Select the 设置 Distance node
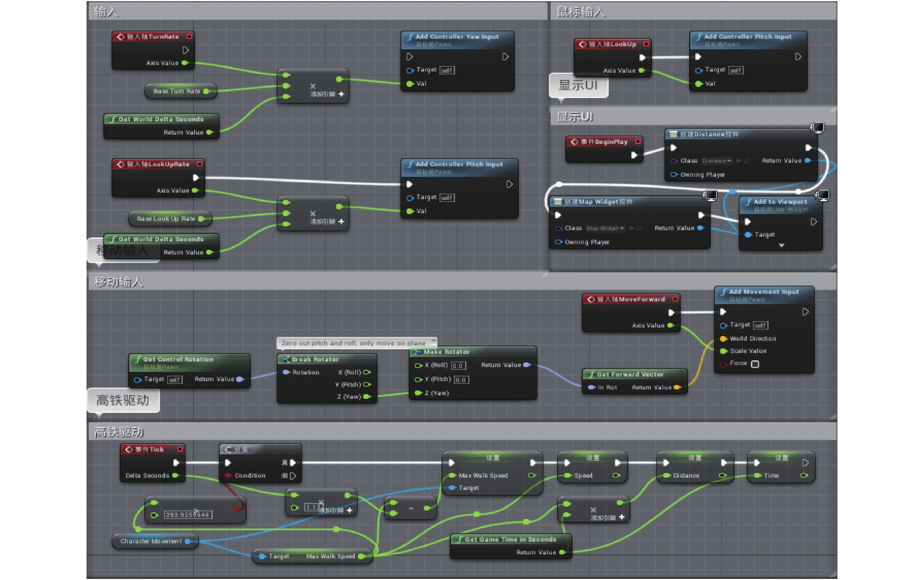This screenshot has width=924, height=580. click(x=695, y=467)
